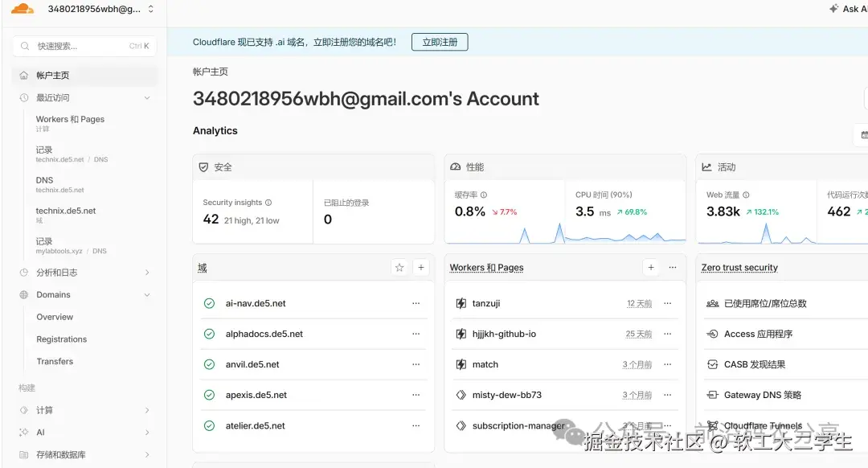
Task: Click the Cloudflare logo in the top left
Action: [22, 9]
